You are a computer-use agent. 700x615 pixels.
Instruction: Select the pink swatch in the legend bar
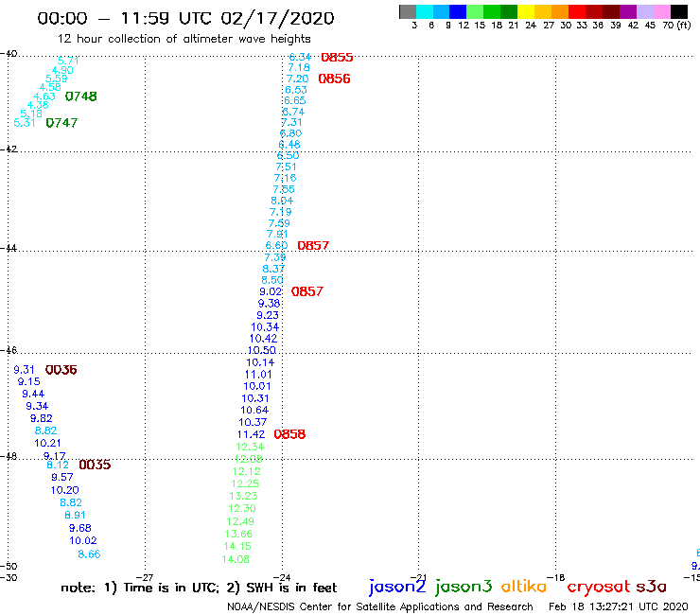point(662,11)
